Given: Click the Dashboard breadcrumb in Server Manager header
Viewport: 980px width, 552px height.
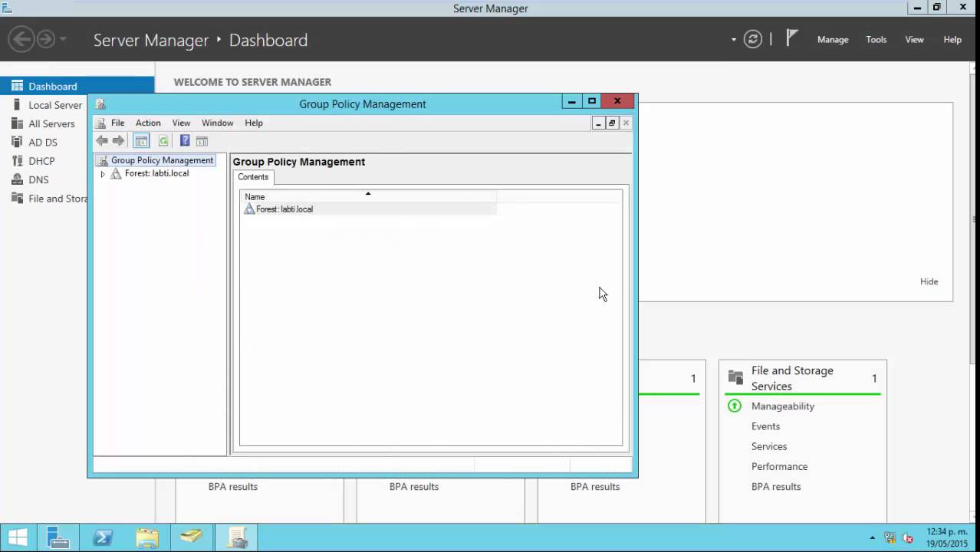Looking at the screenshot, I should 268,40.
